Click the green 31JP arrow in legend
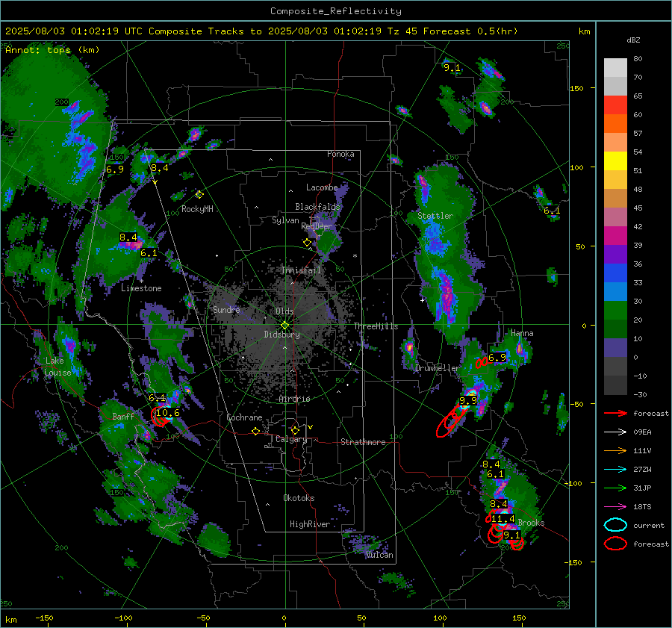This screenshot has height=628, width=672. [x=615, y=488]
